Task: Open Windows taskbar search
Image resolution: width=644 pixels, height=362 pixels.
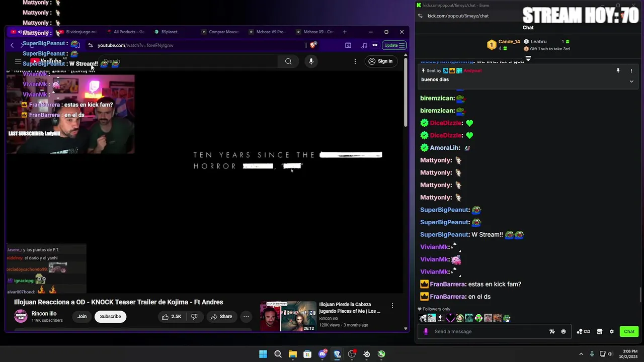Action: 278,354
